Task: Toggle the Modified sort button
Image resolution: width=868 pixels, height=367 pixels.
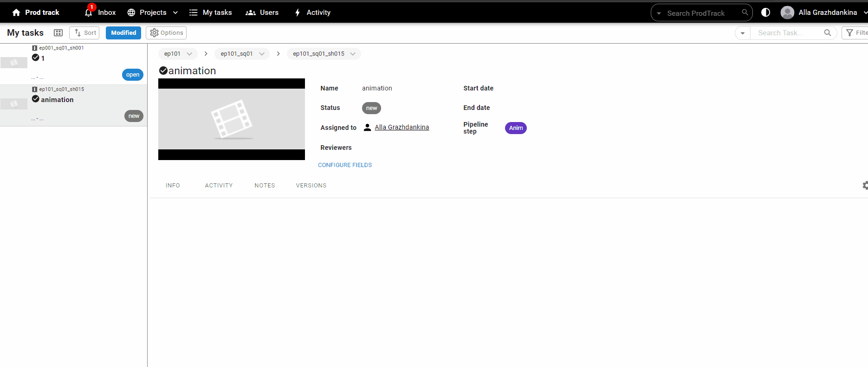Action: click(123, 33)
